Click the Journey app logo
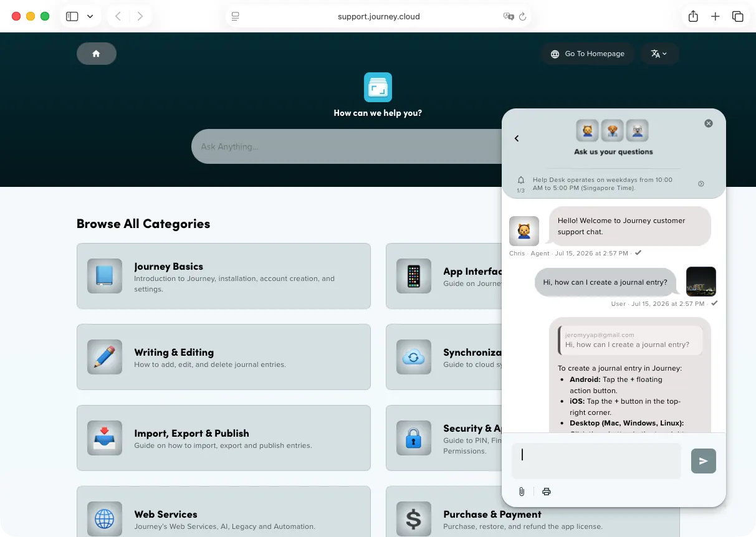This screenshot has width=756, height=537. (378, 87)
